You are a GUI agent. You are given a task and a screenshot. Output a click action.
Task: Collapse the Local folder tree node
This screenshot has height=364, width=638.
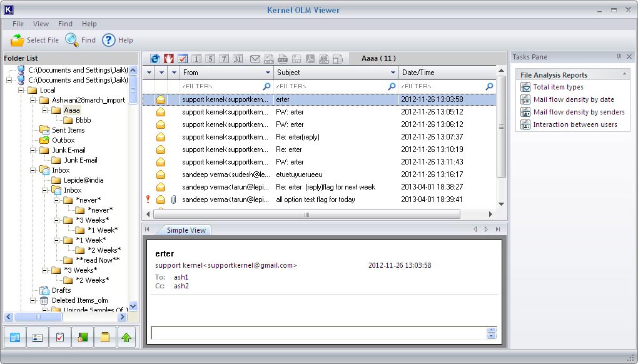tap(21, 90)
